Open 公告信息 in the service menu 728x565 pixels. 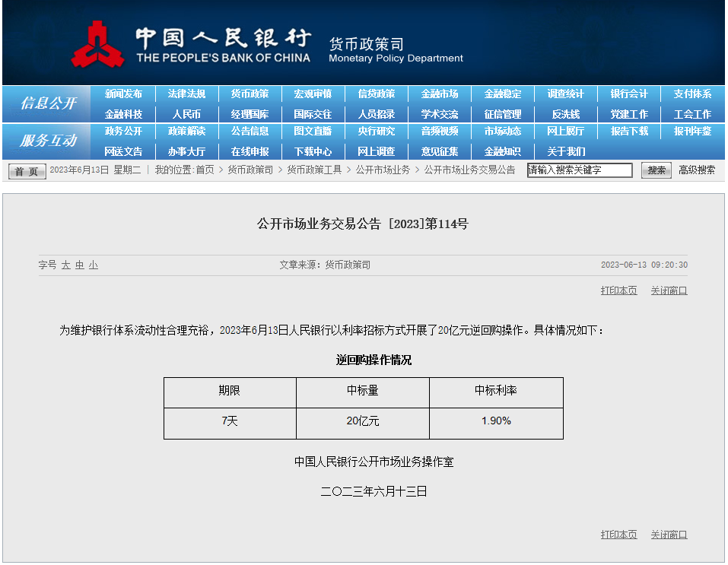pos(250,132)
